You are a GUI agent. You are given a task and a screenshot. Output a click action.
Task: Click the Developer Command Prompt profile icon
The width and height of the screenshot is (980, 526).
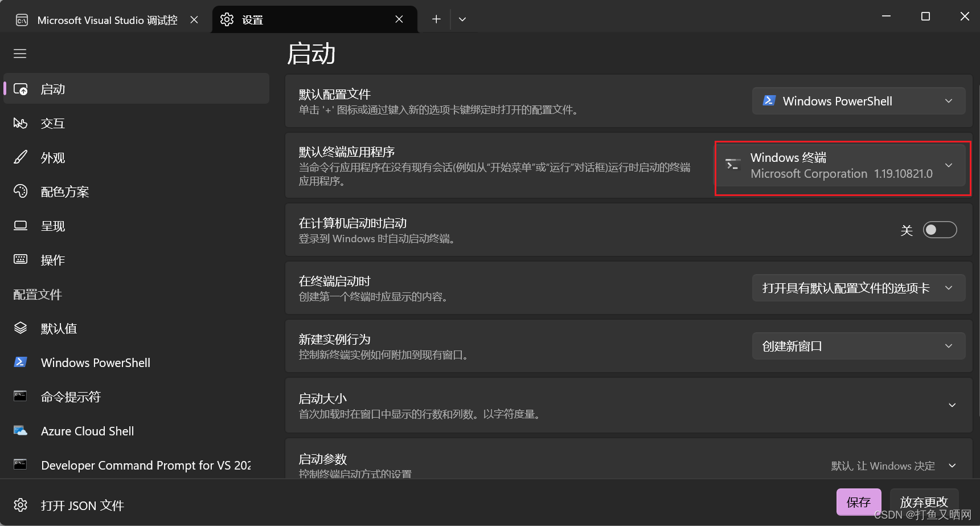click(20, 464)
